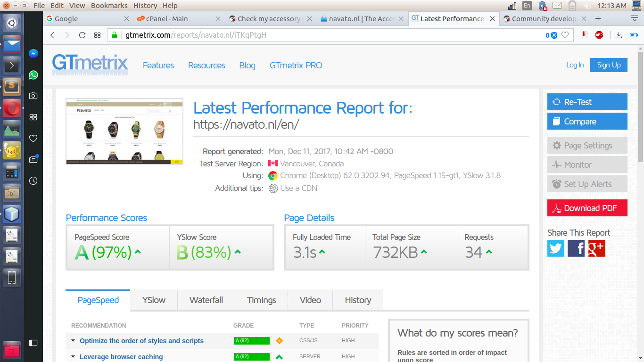
Task: Click the red extension icon left of ABP
Action: 585,35
